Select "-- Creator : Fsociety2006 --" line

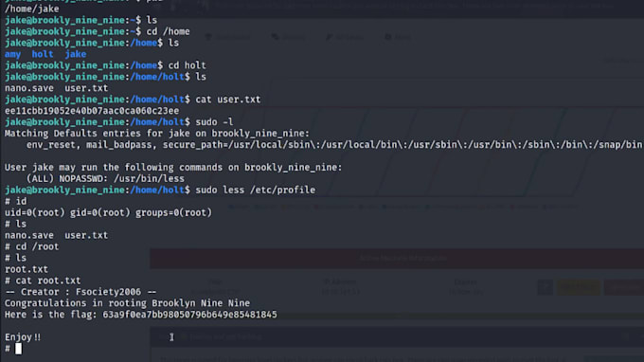80,292
